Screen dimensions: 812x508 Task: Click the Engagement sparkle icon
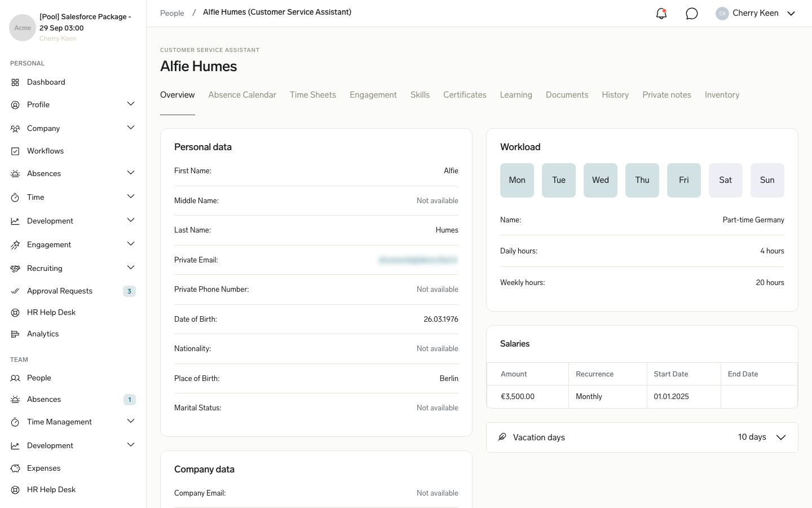pos(15,245)
